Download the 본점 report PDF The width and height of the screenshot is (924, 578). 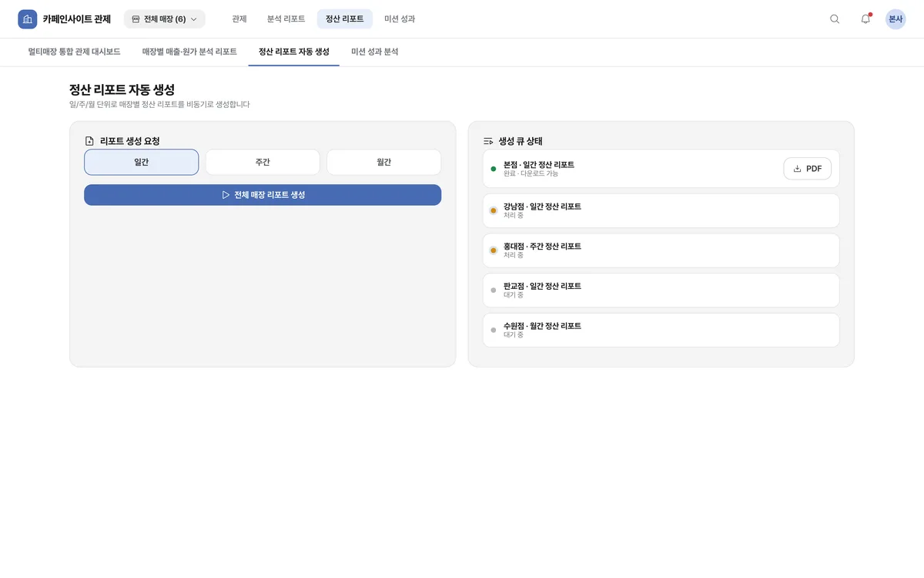coord(808,169)
